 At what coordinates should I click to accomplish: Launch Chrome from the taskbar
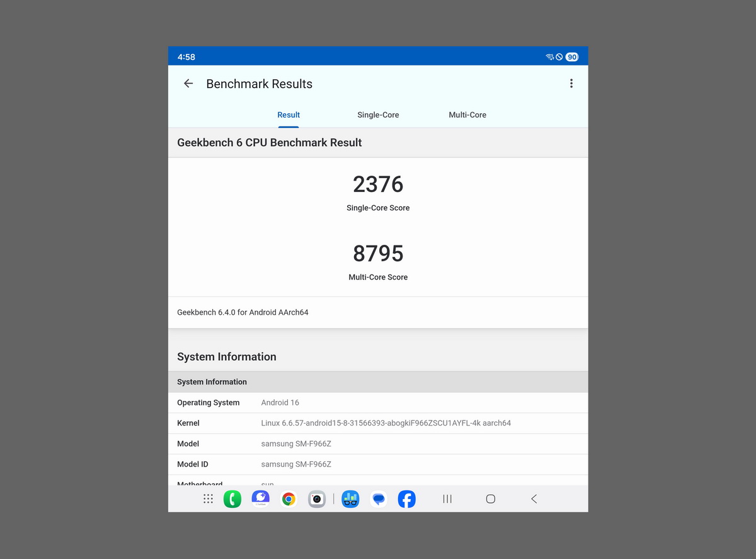(289, 499)
